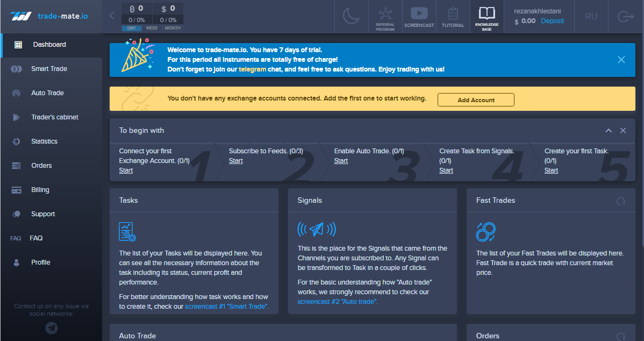
Task: Click the Signals paper plane icon
Action: tap(317, 229)
